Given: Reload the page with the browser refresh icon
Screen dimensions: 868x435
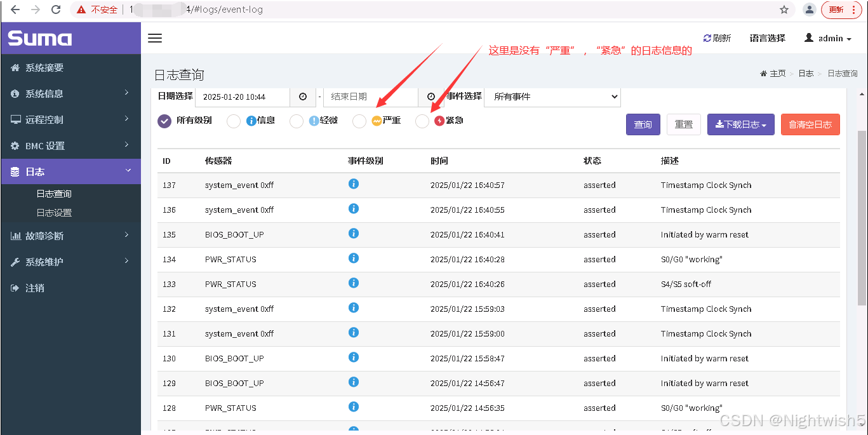Looking at the screenshot, I should tap(56, 10).
